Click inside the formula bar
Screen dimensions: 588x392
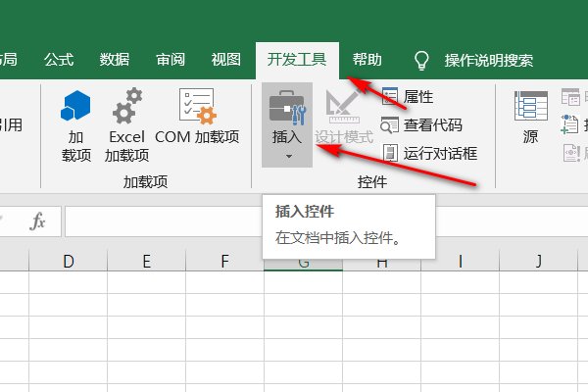[x=326, y=221]
